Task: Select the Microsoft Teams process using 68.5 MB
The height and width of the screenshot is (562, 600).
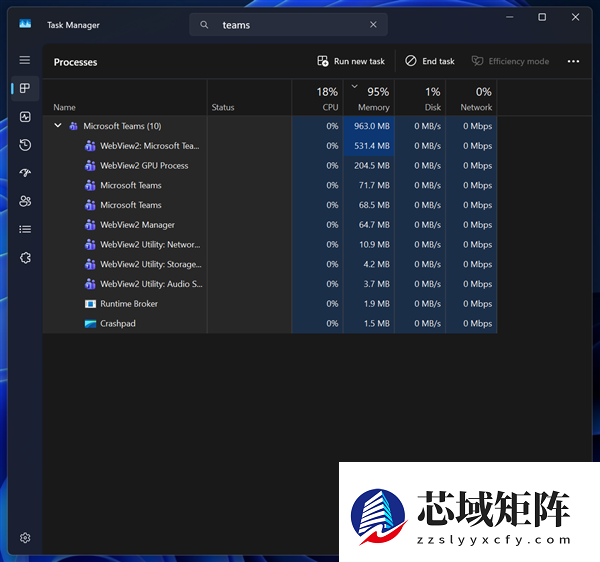Action: pyautogui.click(x=270, y=205)
